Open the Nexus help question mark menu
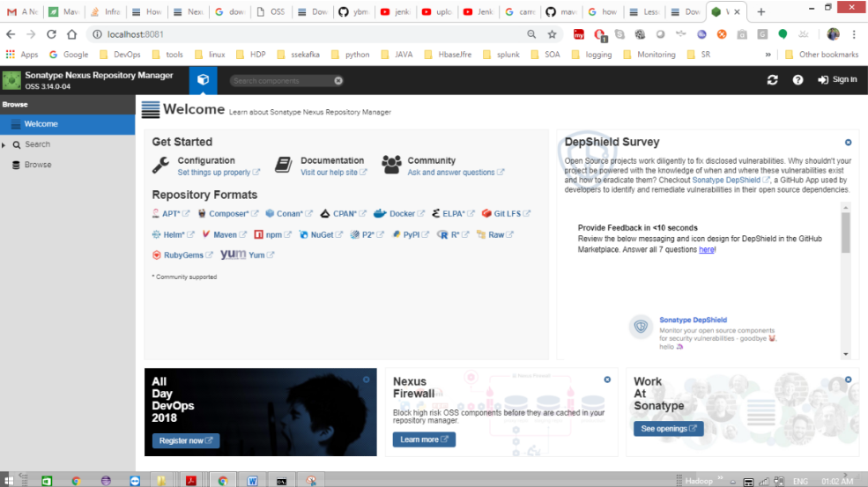The width and height of the screenshot is (868, 487). click(x=798, y=80)
